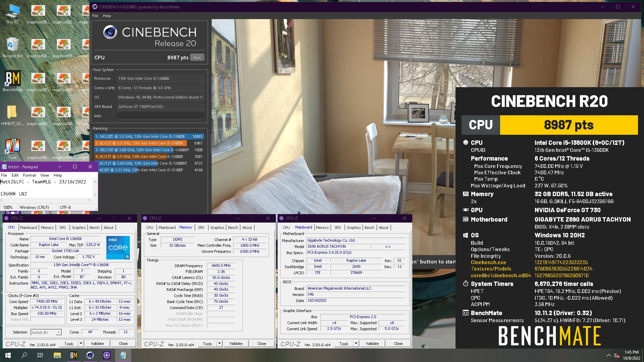Image resolution: width=644 pixels, height=362 pixels.
Task: Click the BenchMate System Timers icon
Action: click(466, 284)
